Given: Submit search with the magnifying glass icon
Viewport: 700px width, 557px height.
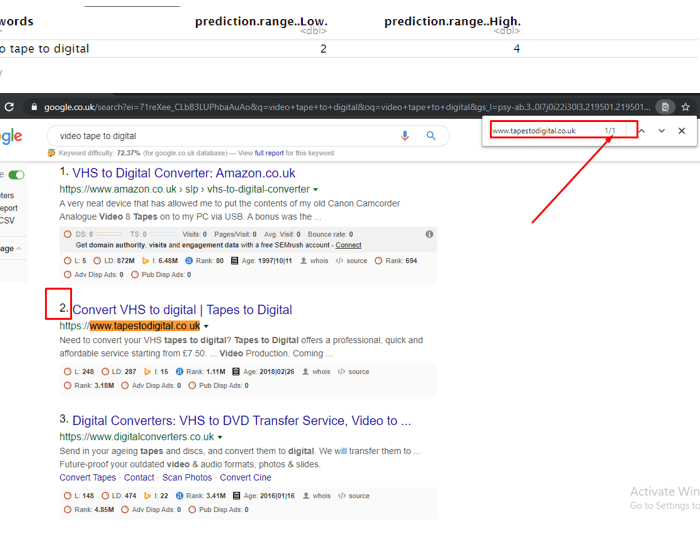Looking at the screenshot, I should click(431, 136).
